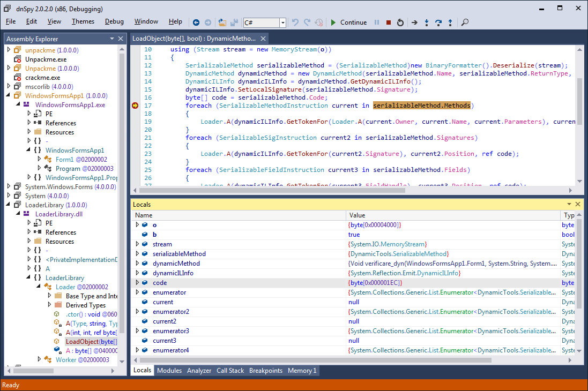Viewport: 588px width, 391px height.
Task: Click the Continue button
Action: pyautogui.click(x=348, y=22)
